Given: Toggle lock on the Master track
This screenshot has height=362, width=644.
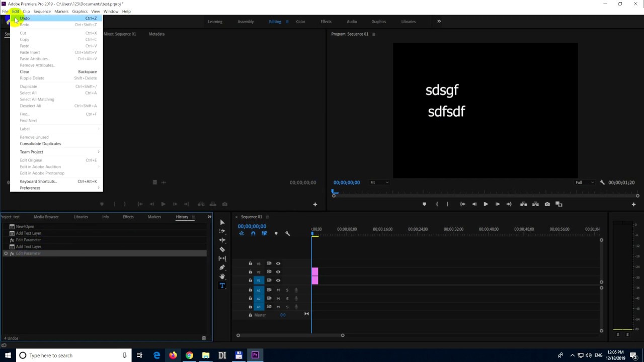Looking at the screenshot, I should pos(251,315).
